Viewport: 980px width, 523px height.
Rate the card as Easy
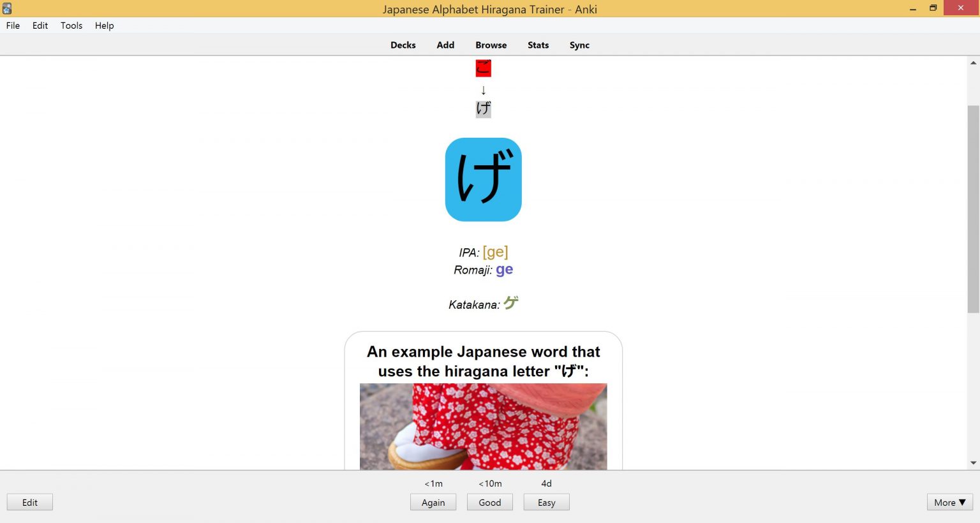click(546, 502)
